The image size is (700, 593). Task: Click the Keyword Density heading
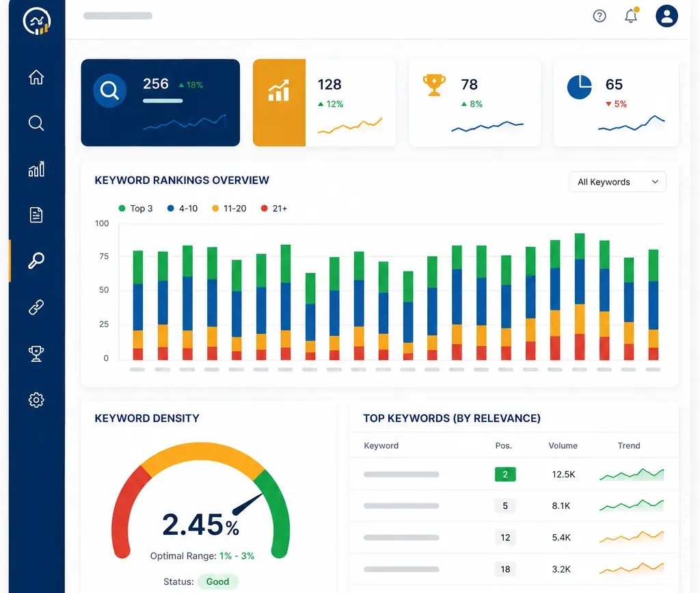147,419
